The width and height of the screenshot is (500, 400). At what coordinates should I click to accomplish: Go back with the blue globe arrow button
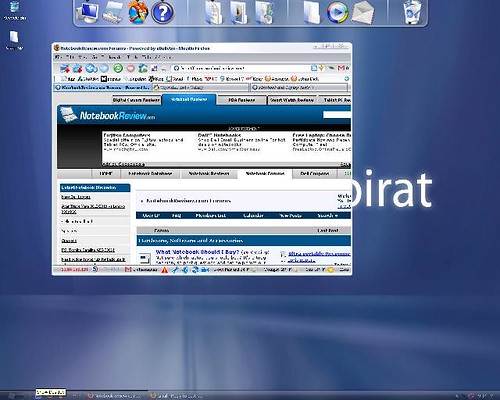pos(91,68)
